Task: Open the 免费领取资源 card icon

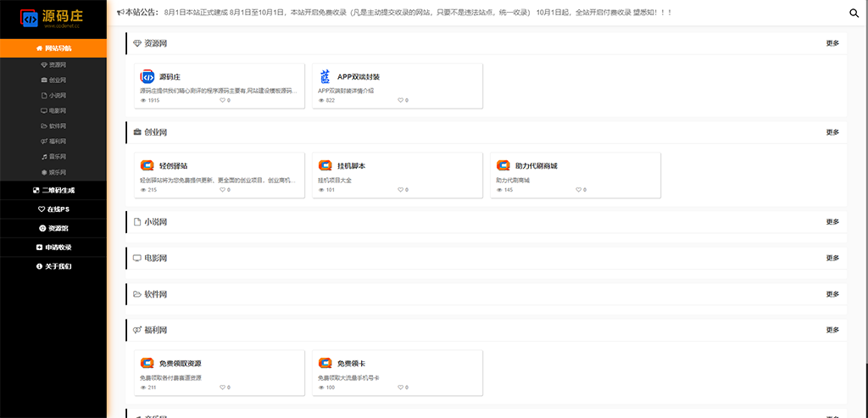Action: (x=147, y=363)
